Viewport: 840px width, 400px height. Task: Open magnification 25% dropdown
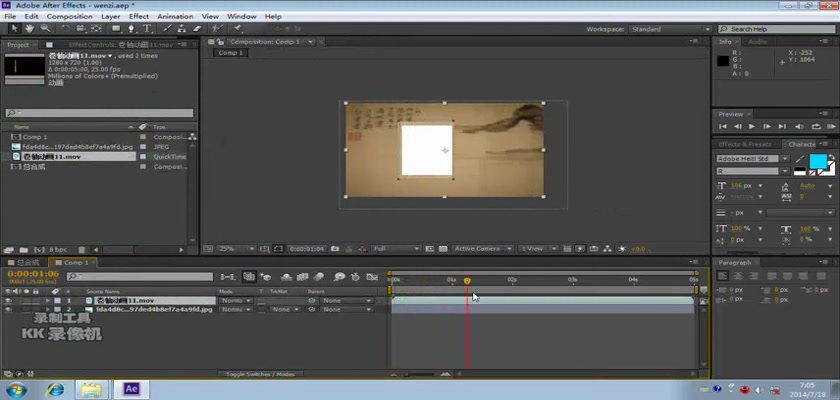237,249
